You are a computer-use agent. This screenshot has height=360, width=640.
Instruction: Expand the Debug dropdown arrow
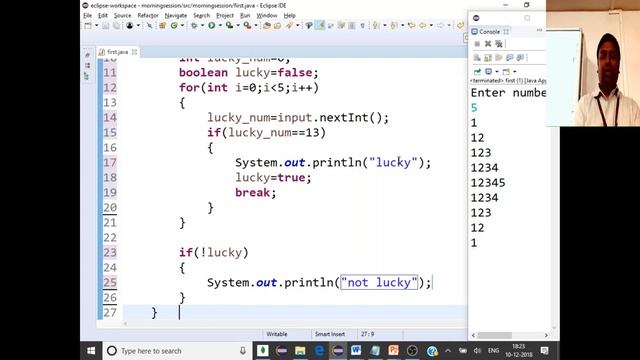click(x=202, y=25)
